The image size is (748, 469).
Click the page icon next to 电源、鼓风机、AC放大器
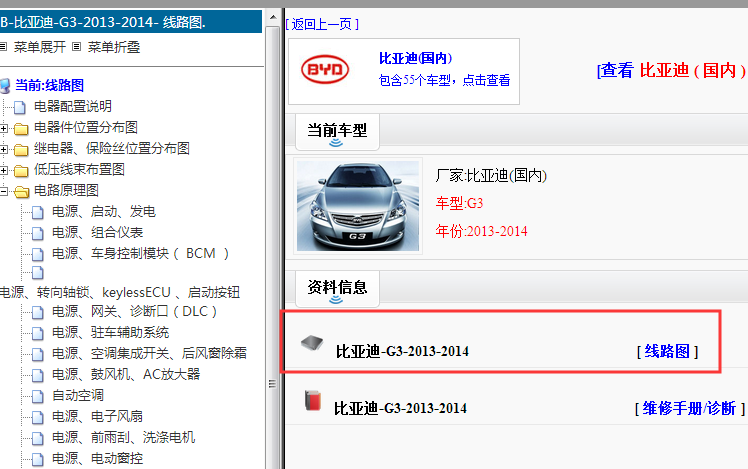click(38, 375)
